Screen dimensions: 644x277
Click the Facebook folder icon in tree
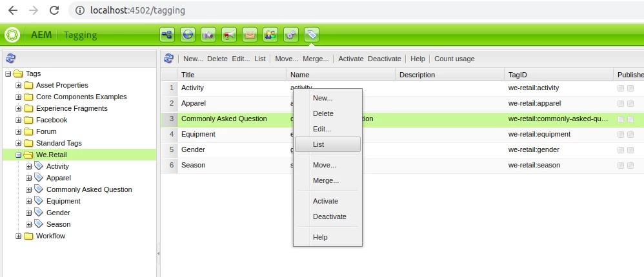coord(28,120)
